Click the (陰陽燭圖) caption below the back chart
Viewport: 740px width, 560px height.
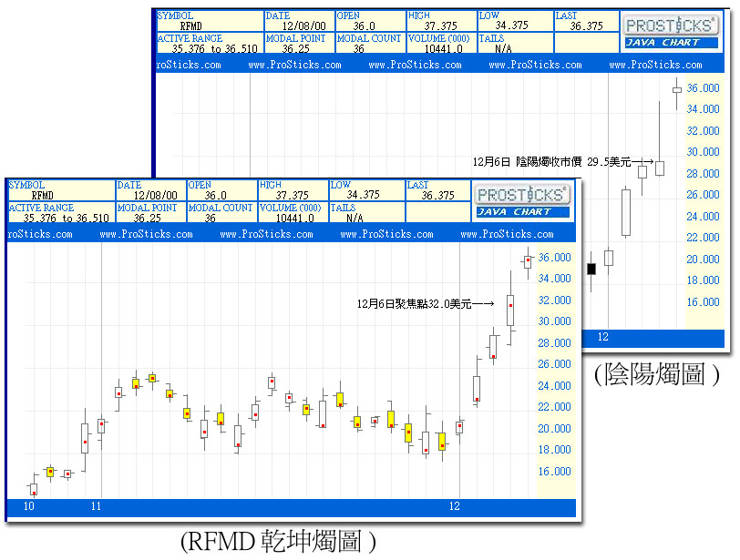click(656, 374)
